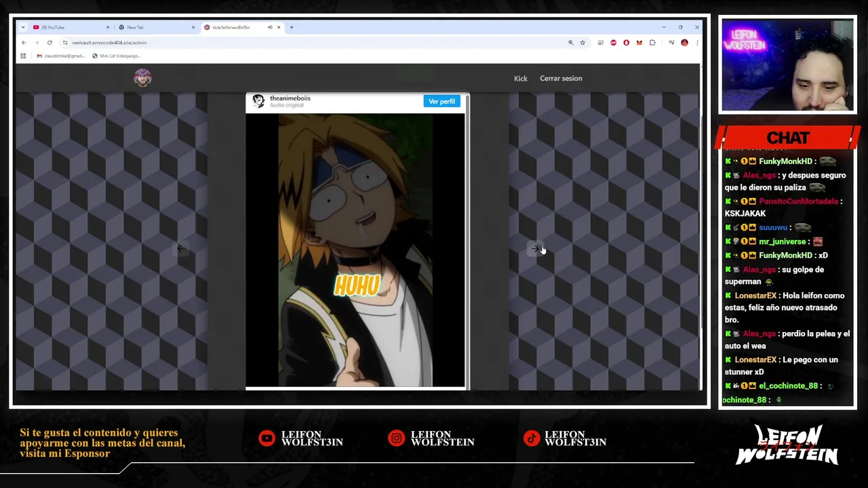The image size is (868, 488).
Task: Open the apps grid in bookmarks bar
Action: [x=23, y=56]
